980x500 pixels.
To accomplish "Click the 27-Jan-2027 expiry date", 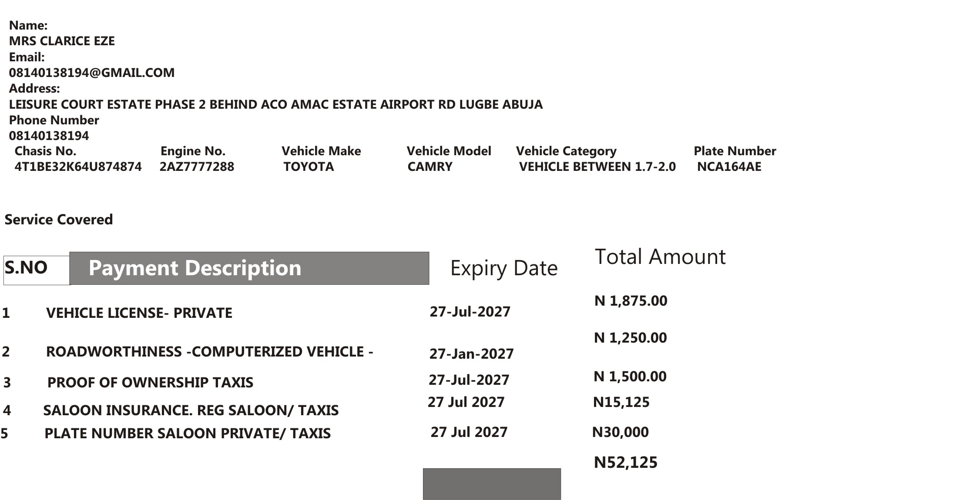I will tap(472, 354).
